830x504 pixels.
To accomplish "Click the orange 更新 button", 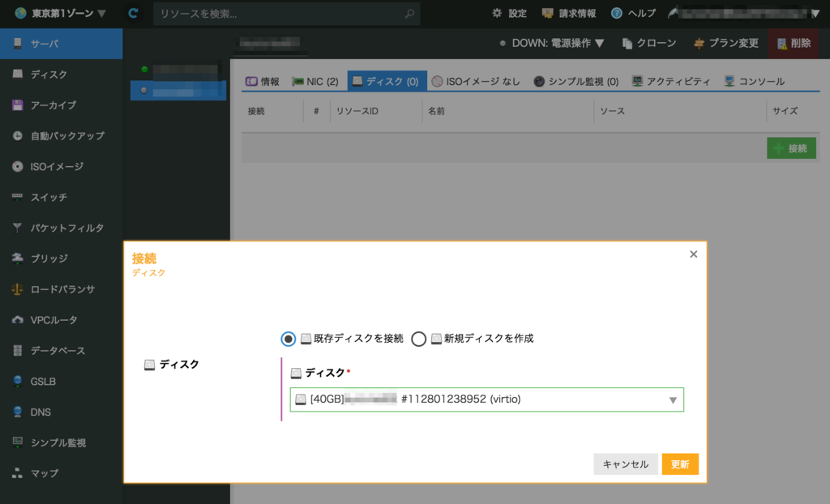I will pos(680,464).
